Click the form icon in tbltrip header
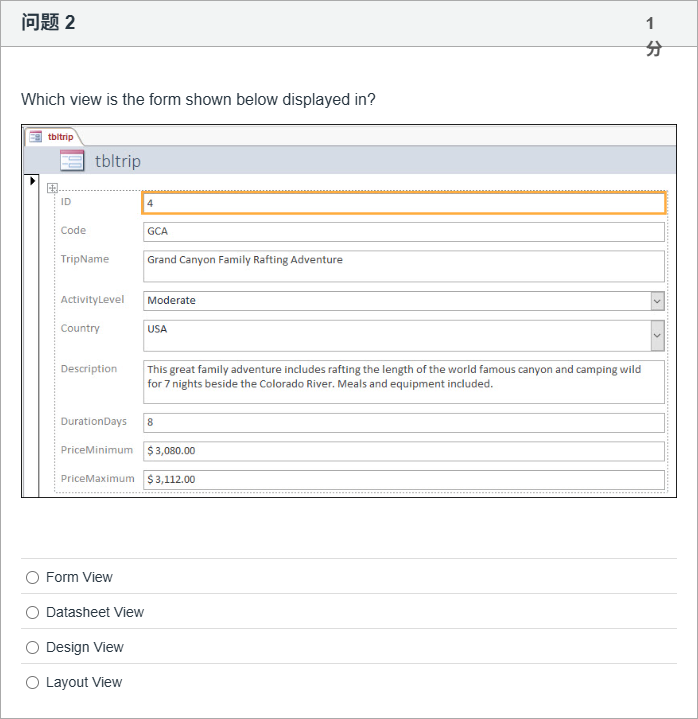This screenshot has width=698, height=719. [x=72, y=160]
